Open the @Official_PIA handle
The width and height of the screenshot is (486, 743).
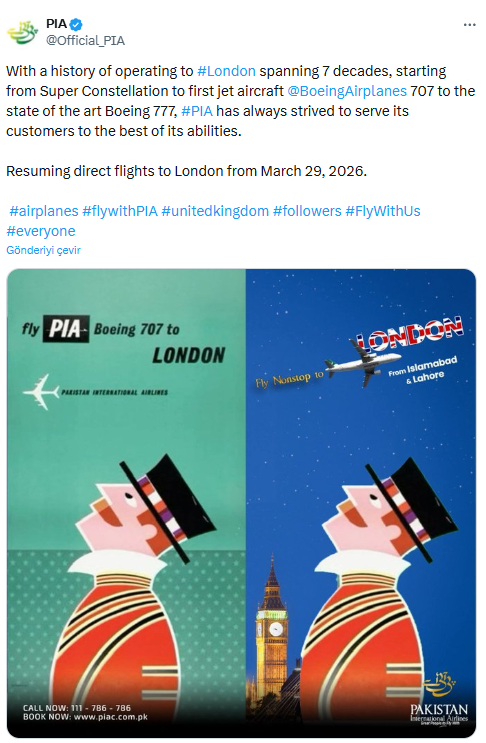pos(85,41)
